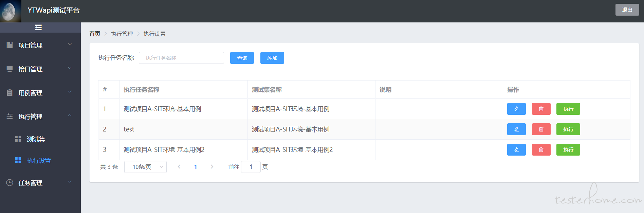Edit the row 1 task 测试项目A-SIT环境-基本用例
The image size is (644, 213).
pos(516,109)
